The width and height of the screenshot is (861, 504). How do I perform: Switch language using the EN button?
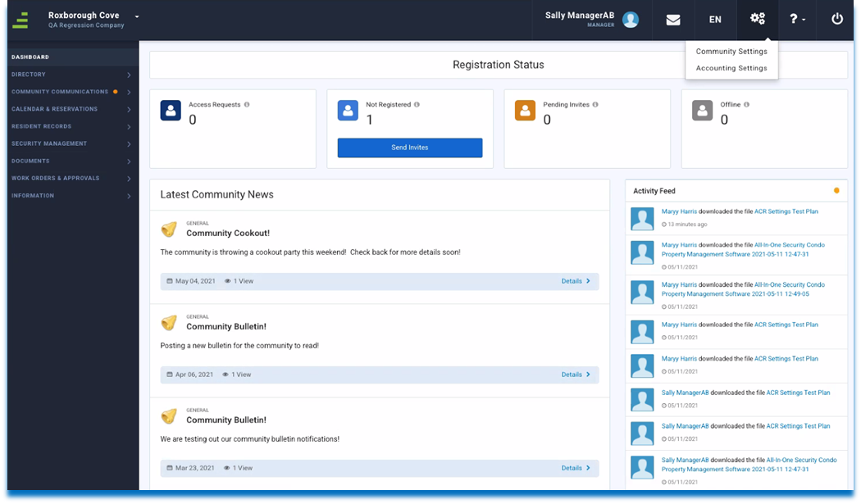tap(715, 20)
